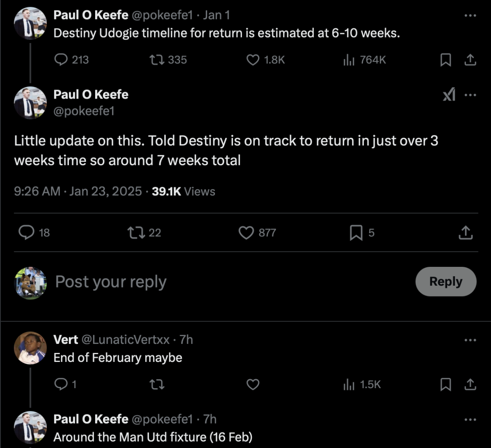
Task: Open the @LunaticVertxx profile link
Action: (x=125, y=340)
